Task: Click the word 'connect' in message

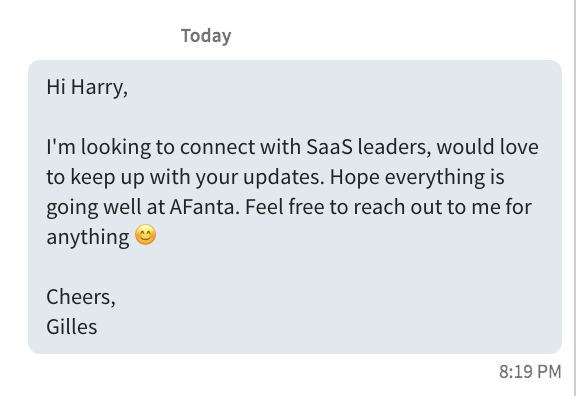Action: coord(217,147)
